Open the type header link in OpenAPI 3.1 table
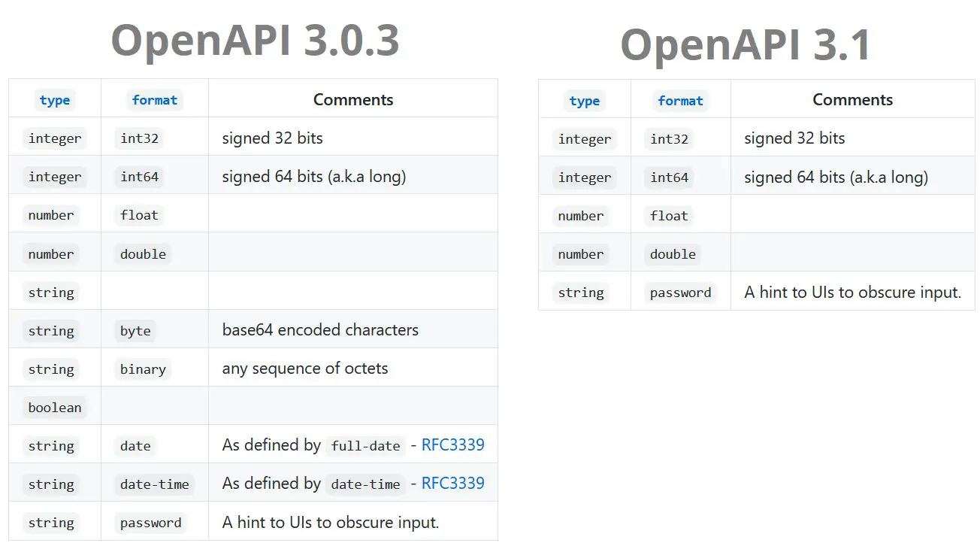The height and width of the screenshot is (546, 980). tap(584, 101)
